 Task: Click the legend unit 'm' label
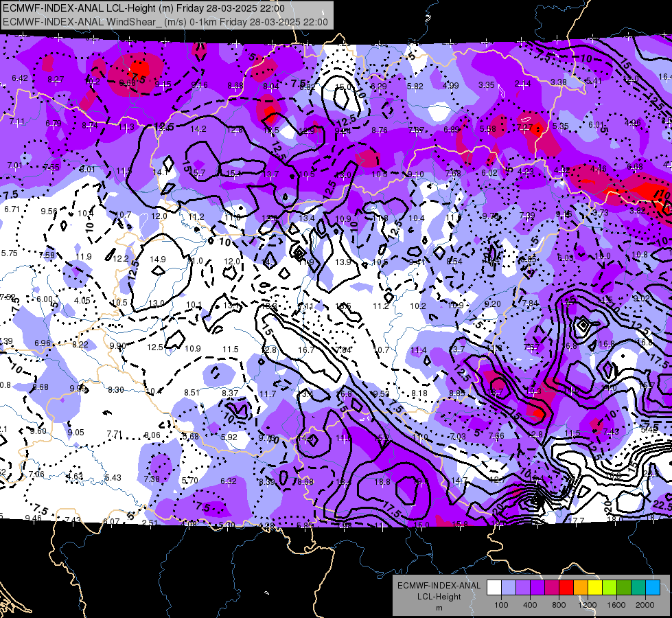pyautogui.click(x=439, y=608)
